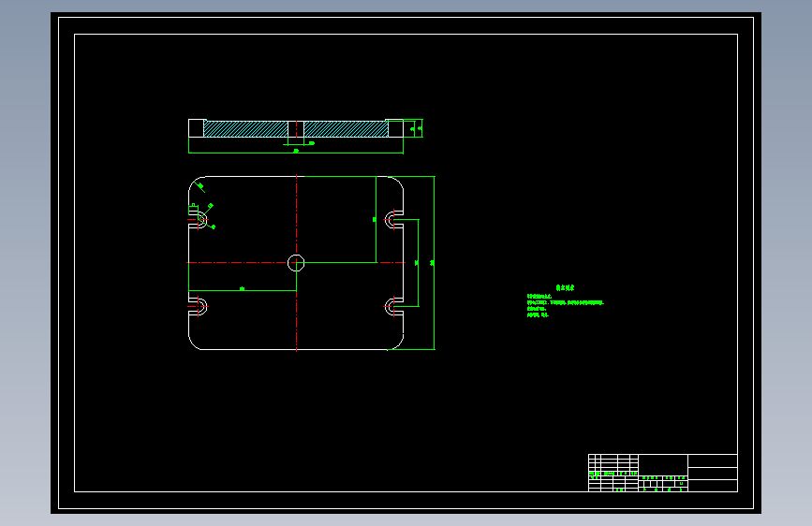Pick the slot spacing vertical dimension line
The height and width of the screenshot is (526, 812).
(x=418, y=263)
